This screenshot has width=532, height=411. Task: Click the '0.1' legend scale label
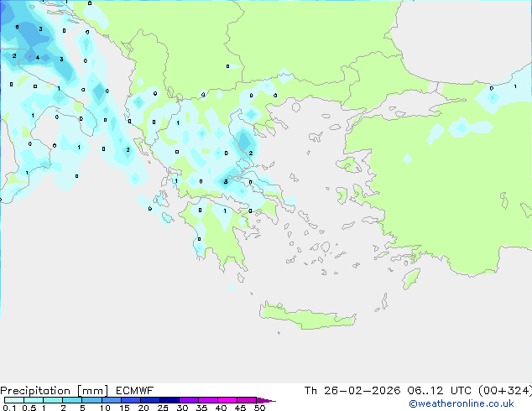[9, 408]
